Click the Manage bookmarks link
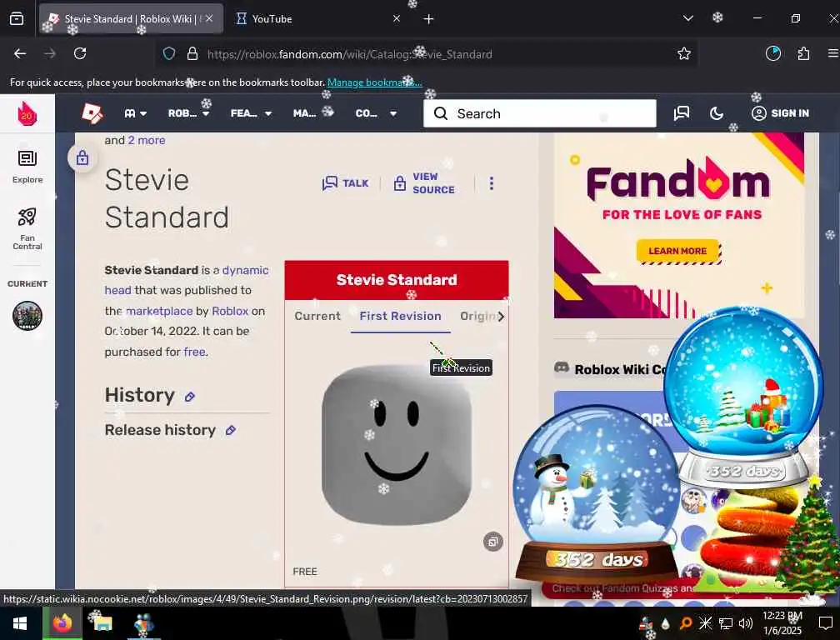This screenshot has width=840, height=640. pyautogui.click(x=374, y=82)
